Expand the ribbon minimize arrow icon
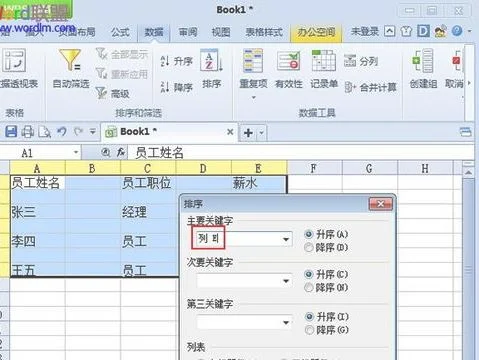This screenshot has width=479, height=360. tap(389, 31)
